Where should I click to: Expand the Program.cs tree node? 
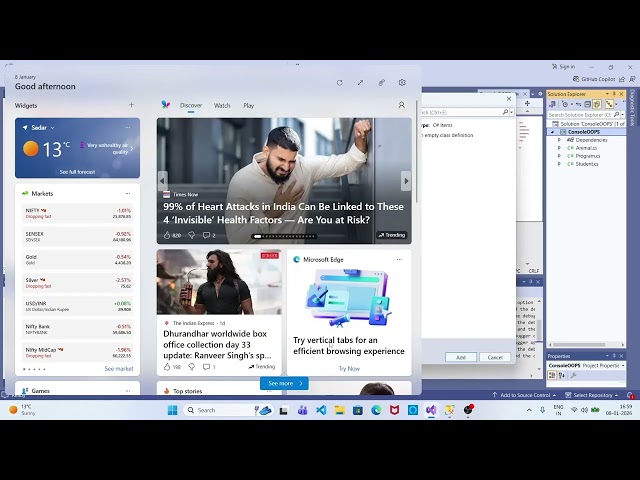(x=560, y=156)
